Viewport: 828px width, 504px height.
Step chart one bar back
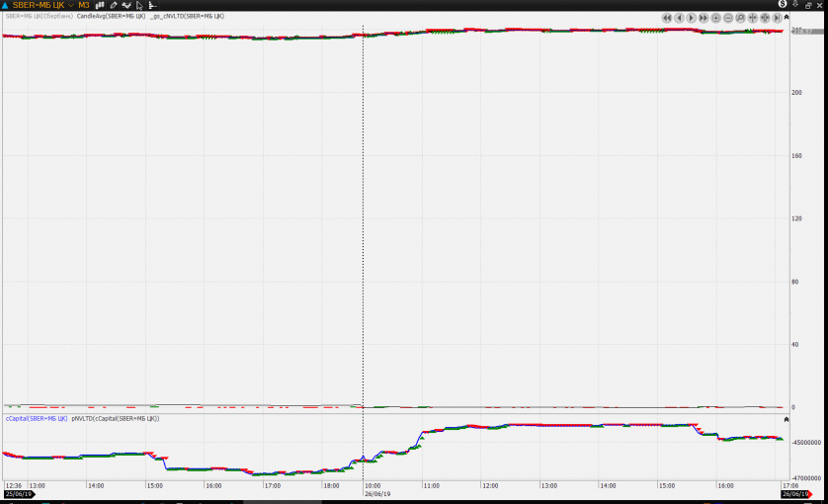point(679,18)
